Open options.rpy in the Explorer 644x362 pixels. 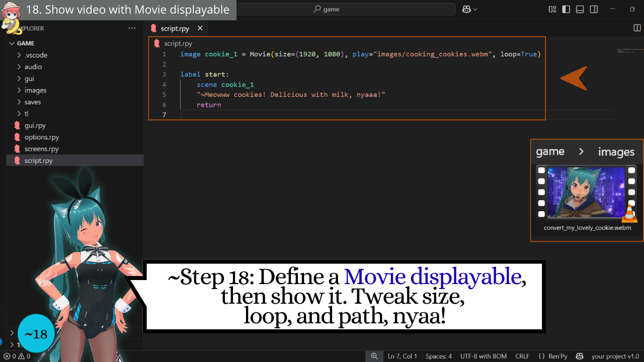[x=42, y=137]
